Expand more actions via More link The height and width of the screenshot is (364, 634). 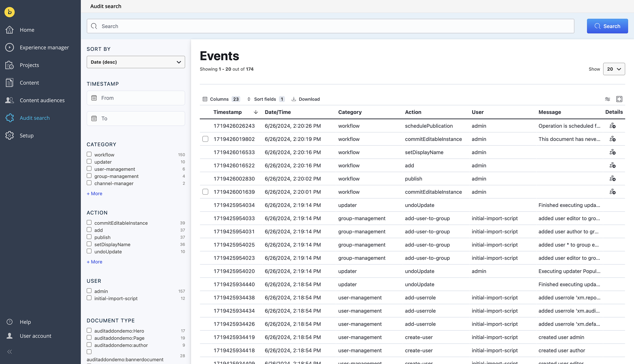tap(94, 262)
